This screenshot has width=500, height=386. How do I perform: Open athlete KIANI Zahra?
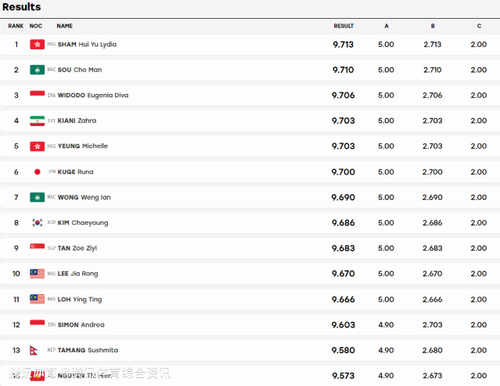[x=77, y=121]
